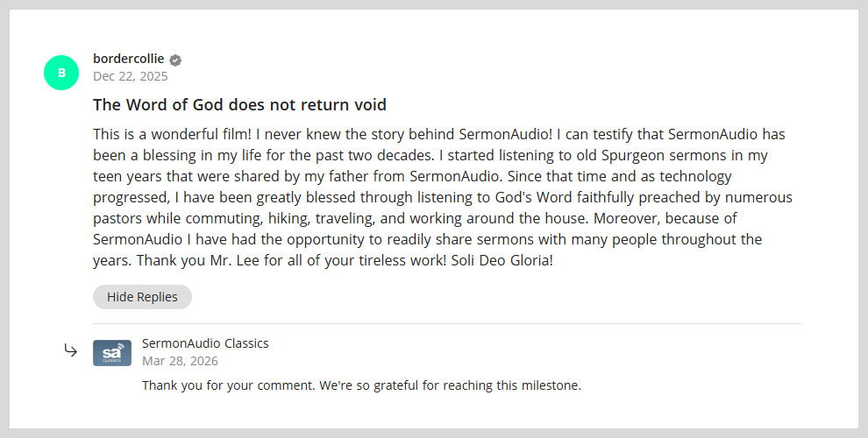Open the SermonAudio Classics broadcaster name

pyautogui.click(x=205, y=343)
